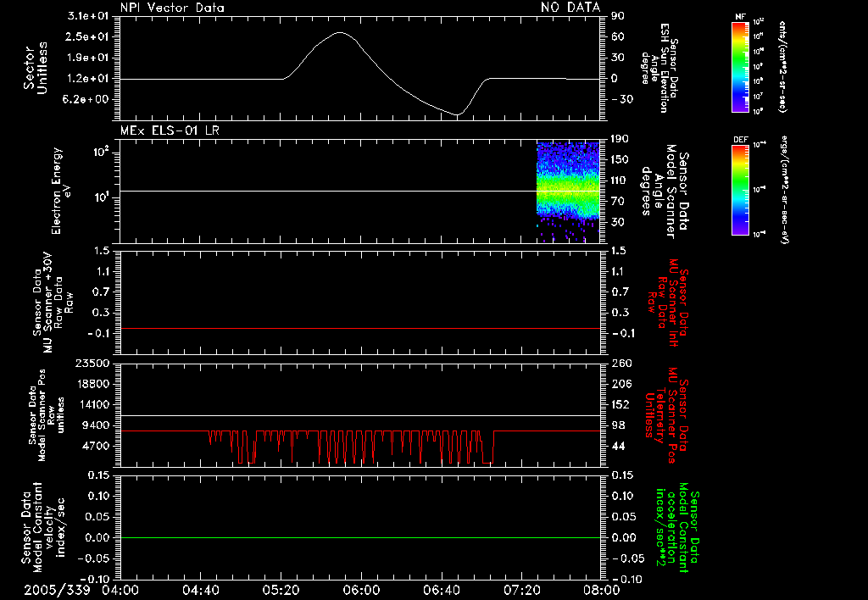Viewport: 868px width, 600px height.
Task: Click the 07:20 time axis label
Action: click(x=522, y=590)
